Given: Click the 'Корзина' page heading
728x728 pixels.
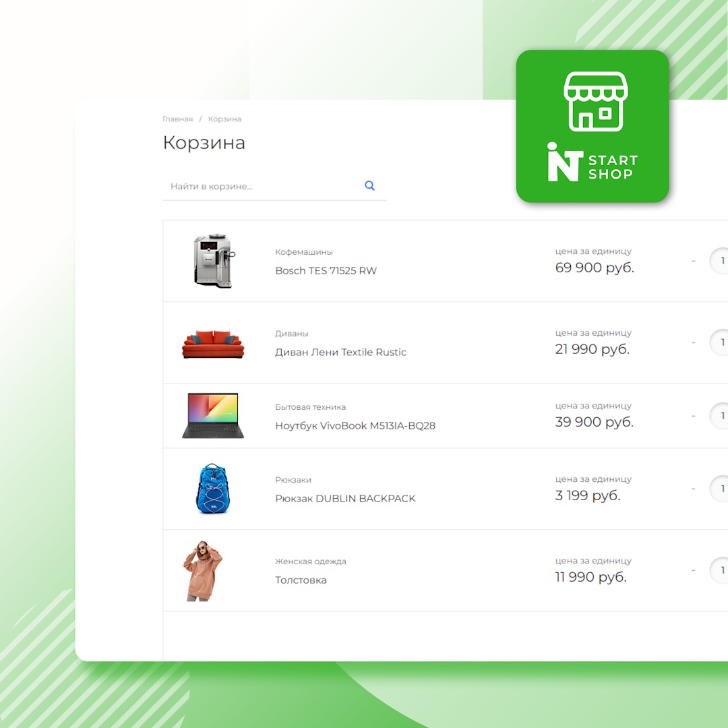Looking at the screenshot, I should click(x=204, y=142).
